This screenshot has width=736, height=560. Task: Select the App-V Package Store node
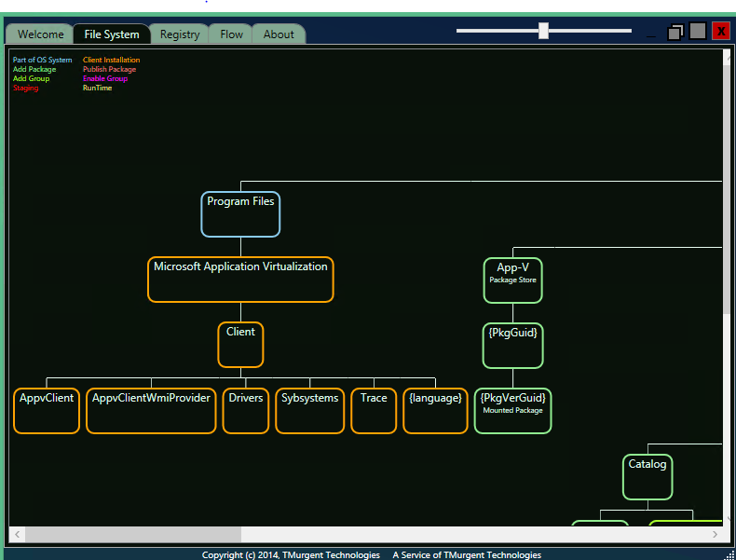[x=512, y=280]
